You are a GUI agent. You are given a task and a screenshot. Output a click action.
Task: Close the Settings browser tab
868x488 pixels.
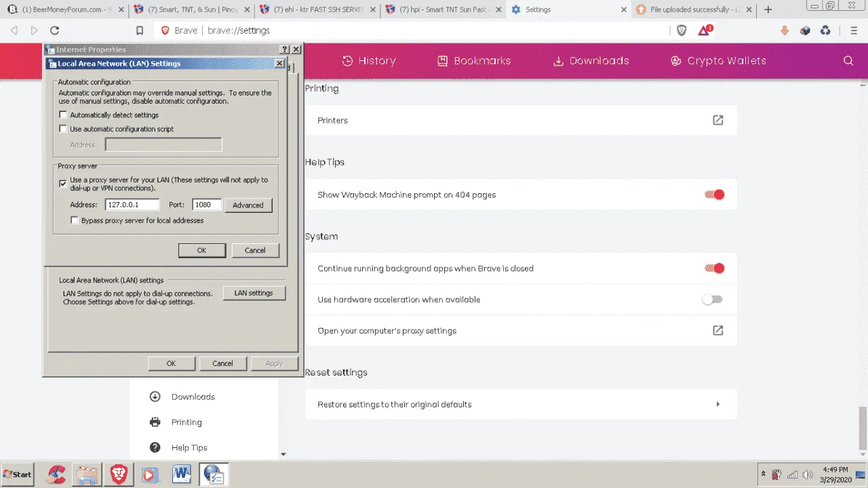(x=623, y=9)
